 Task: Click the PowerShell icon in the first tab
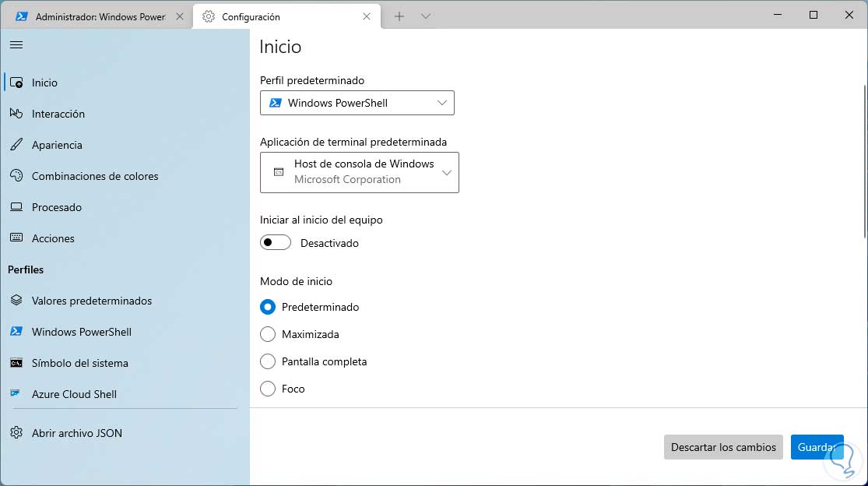click(x=22, y=16)
